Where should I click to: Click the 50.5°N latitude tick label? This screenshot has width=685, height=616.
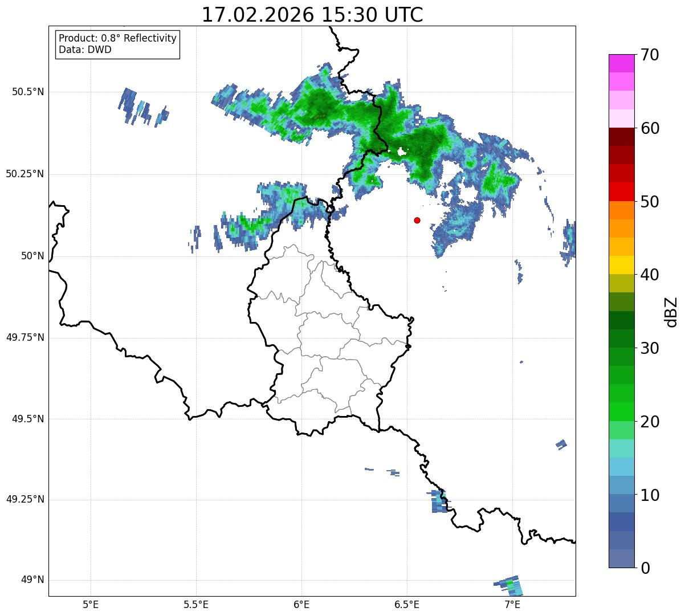coord(28,92)
